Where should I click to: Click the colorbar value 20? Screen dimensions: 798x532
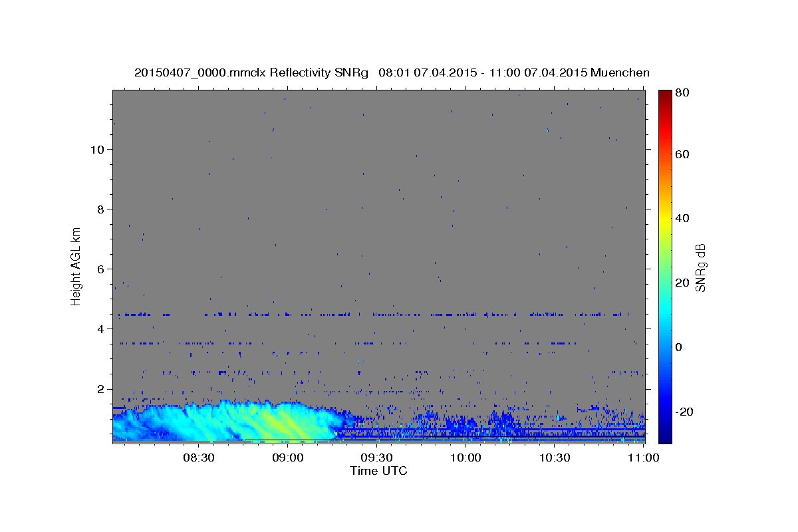(x=682, y=283)
